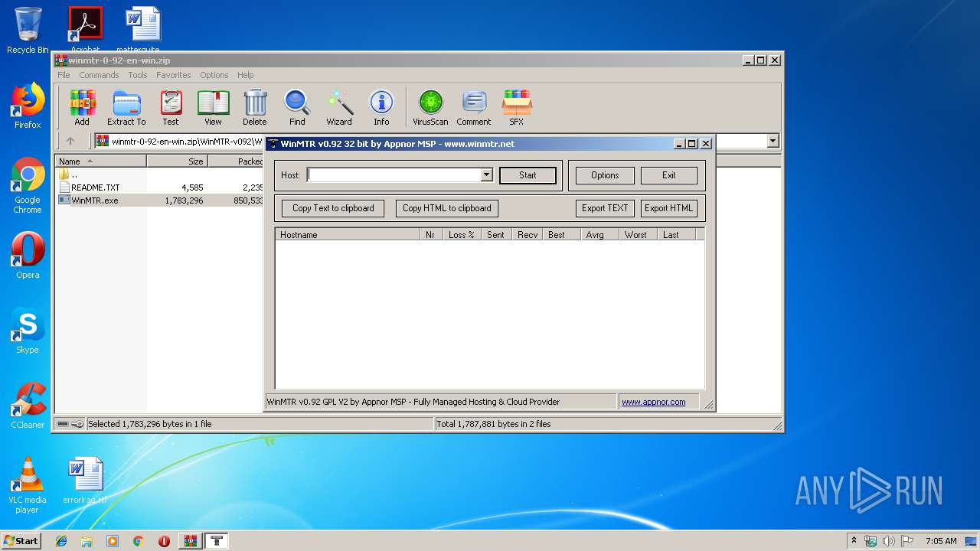This screenshot has width=980, height=551.
Task: Select the Firefox desktop shortcut
Action: point(28,106)
